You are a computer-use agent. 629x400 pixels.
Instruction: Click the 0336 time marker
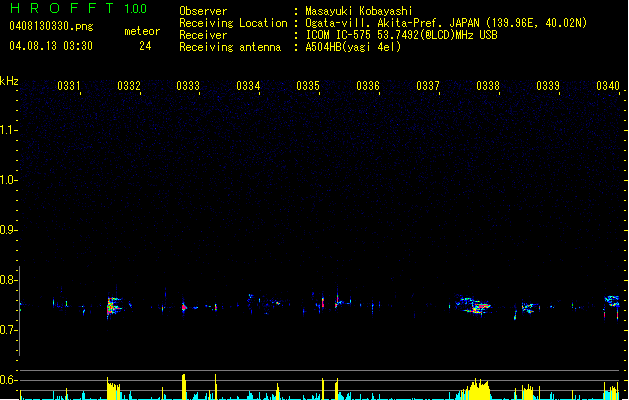[368, 85]
